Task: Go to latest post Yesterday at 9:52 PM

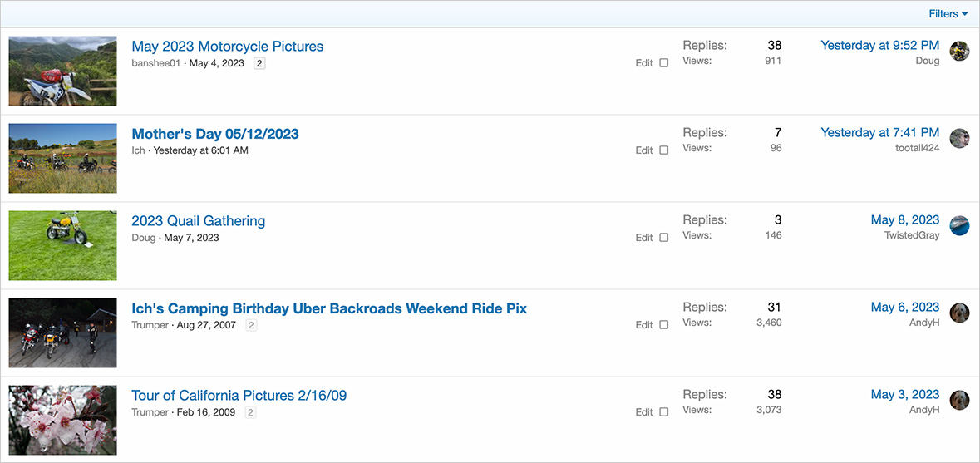Action: pyautogui.click(x=879, y=46)
